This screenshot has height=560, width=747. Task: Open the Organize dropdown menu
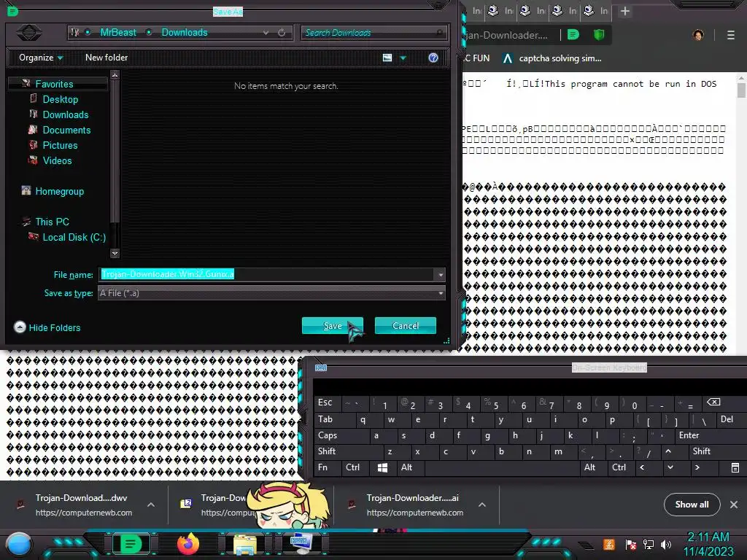point(41,58)
